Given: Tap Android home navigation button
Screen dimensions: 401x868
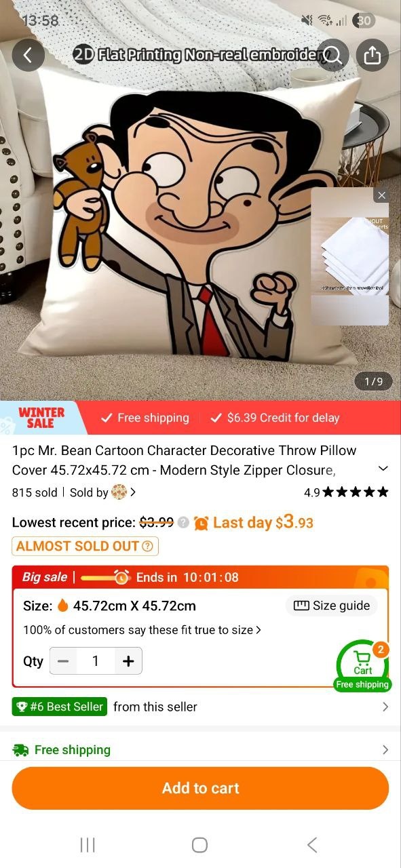Looking at the screenshot, I should pyautogui.click(x=199, y=844).
